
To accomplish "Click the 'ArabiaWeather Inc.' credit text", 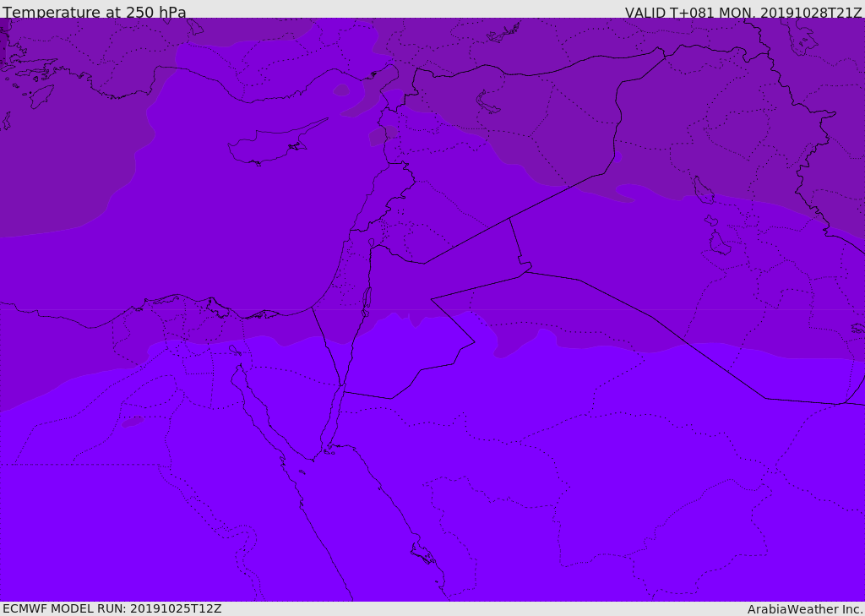I will coord(805,609).
